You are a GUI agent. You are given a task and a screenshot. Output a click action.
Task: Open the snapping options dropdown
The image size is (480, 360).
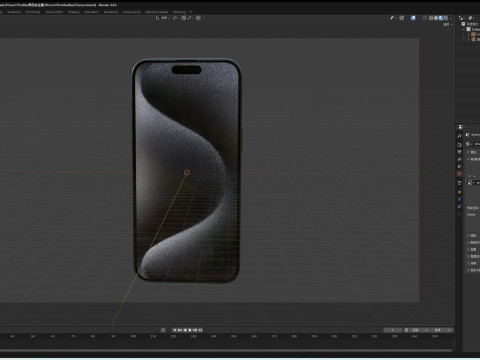[x=190, y=18]
